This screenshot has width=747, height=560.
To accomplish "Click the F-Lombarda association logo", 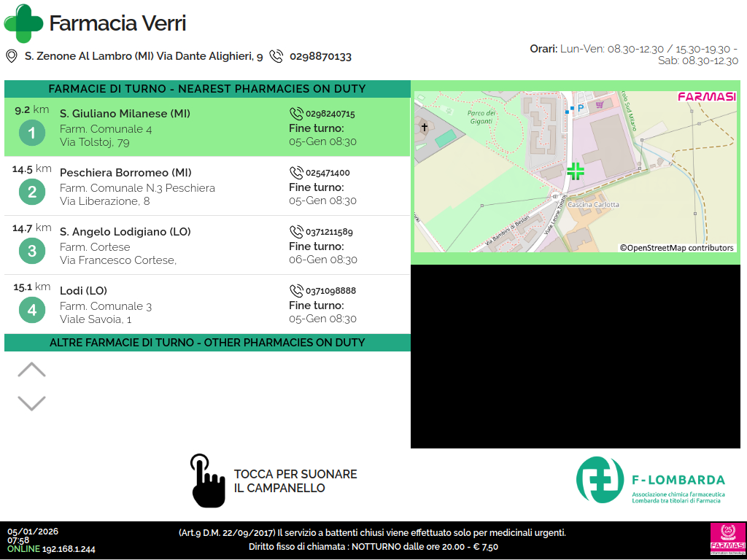I will click(650, 481).
